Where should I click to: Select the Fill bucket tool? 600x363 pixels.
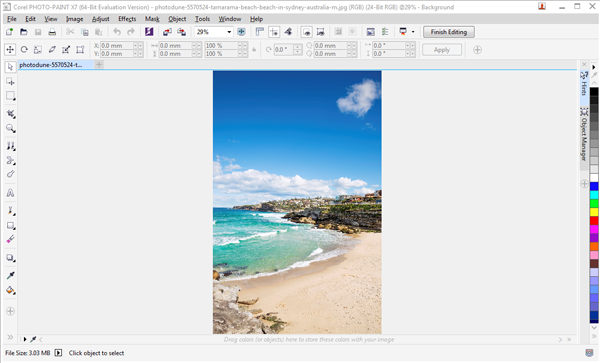(10, 290)
